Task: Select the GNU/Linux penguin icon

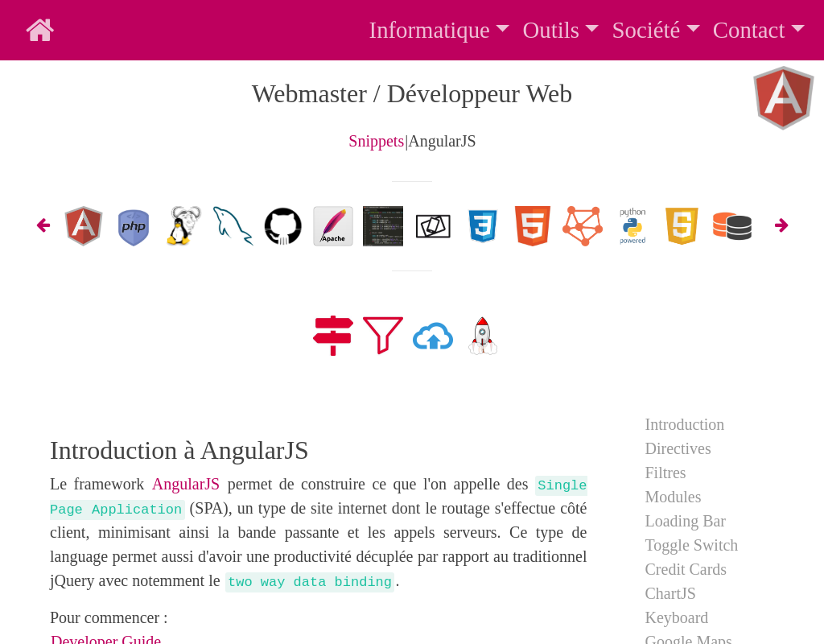Action: click(183, 225)
